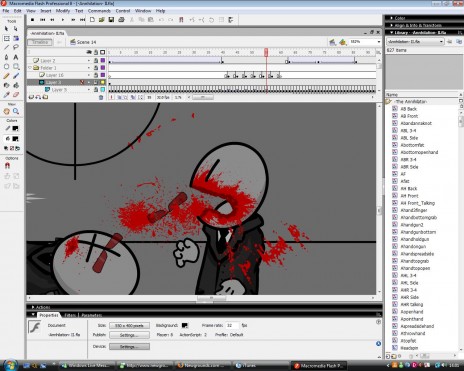Select the Line tool
This screenshot has width=464, height=371.
pyautogui.click(x=6, y=48)
